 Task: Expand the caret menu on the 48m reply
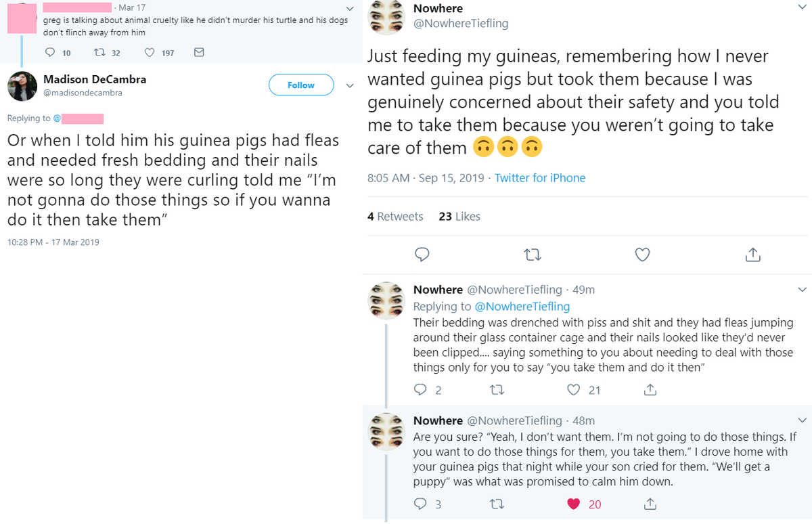click(803, 420)
